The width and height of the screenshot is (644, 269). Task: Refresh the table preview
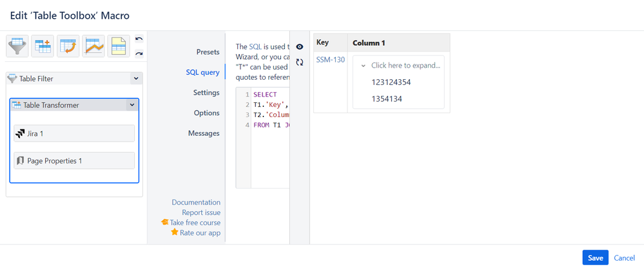pyautogui.click(x=300, y=62)
